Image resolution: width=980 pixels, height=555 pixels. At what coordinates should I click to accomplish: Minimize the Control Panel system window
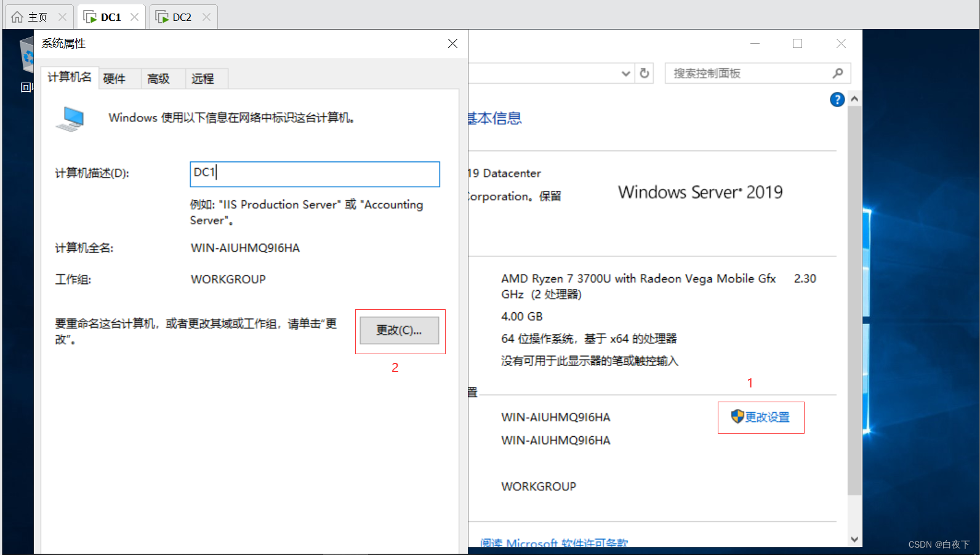pos(755,43)
